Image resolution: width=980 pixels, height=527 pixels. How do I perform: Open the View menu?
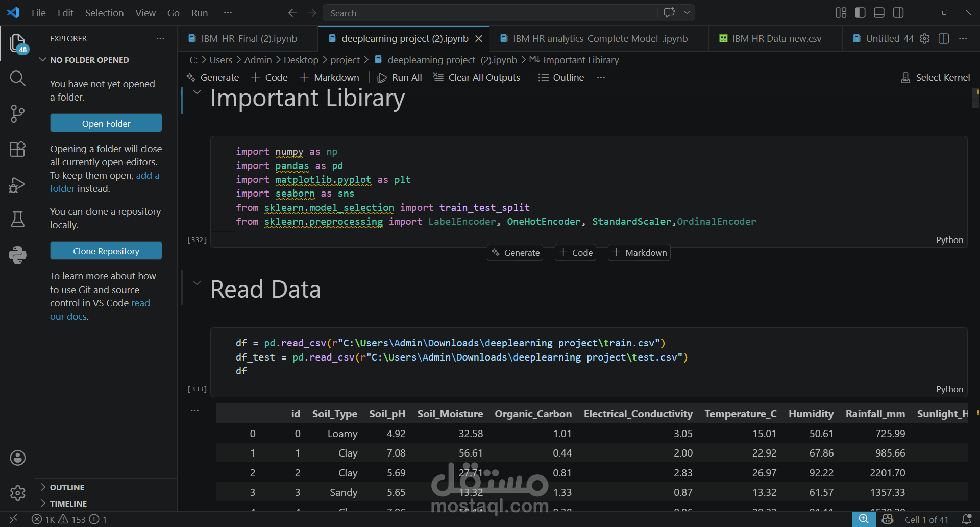(145, 13)
